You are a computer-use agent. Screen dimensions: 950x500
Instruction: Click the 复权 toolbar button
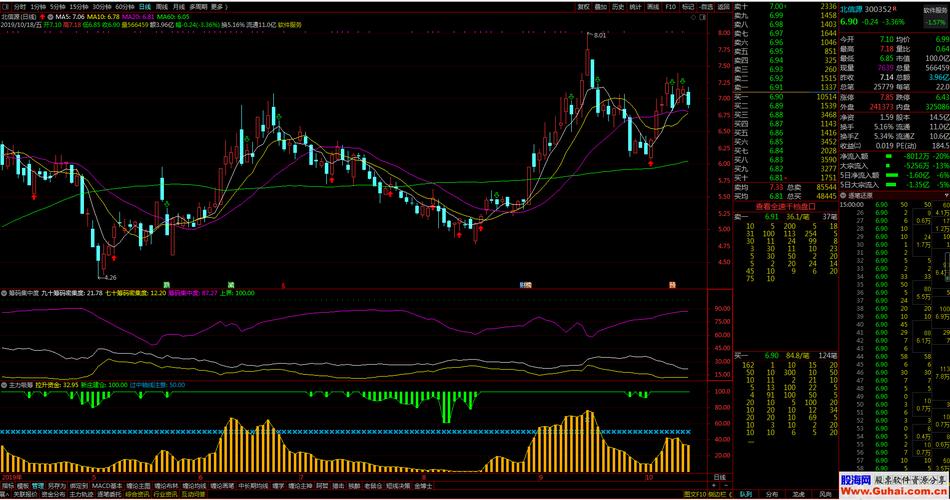[x=583, y=7]
